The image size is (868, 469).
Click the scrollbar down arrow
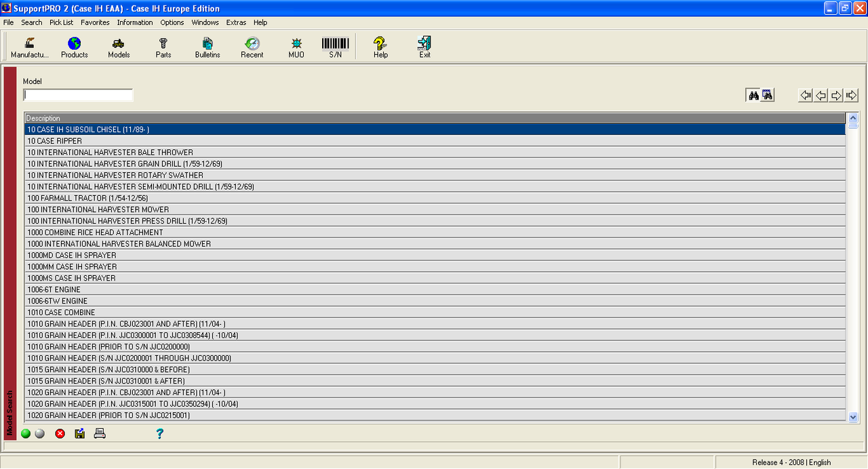tap(854, 417)
